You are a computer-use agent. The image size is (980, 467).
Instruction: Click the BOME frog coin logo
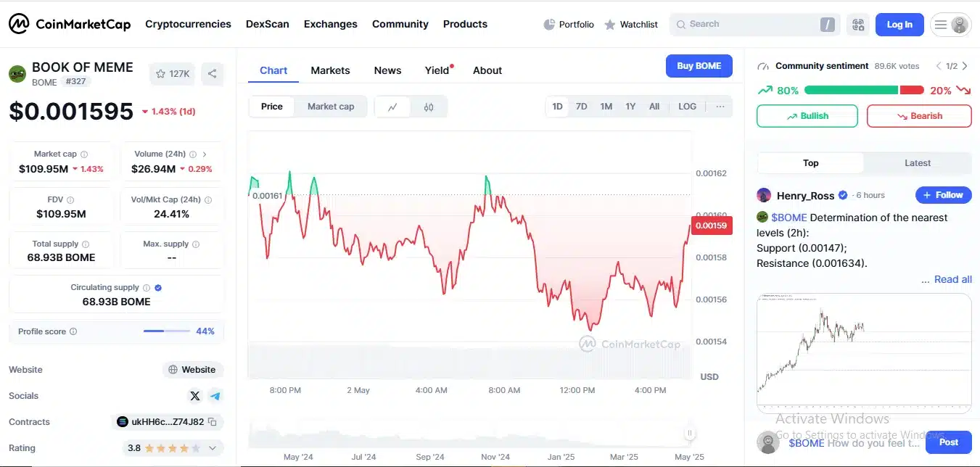(x=17, y=74)
